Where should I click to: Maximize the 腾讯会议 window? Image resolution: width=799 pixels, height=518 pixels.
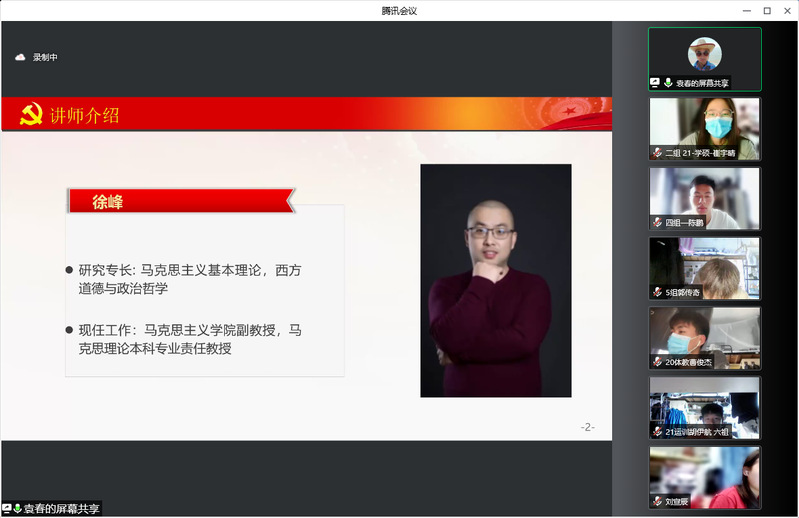tap(767, 10)
